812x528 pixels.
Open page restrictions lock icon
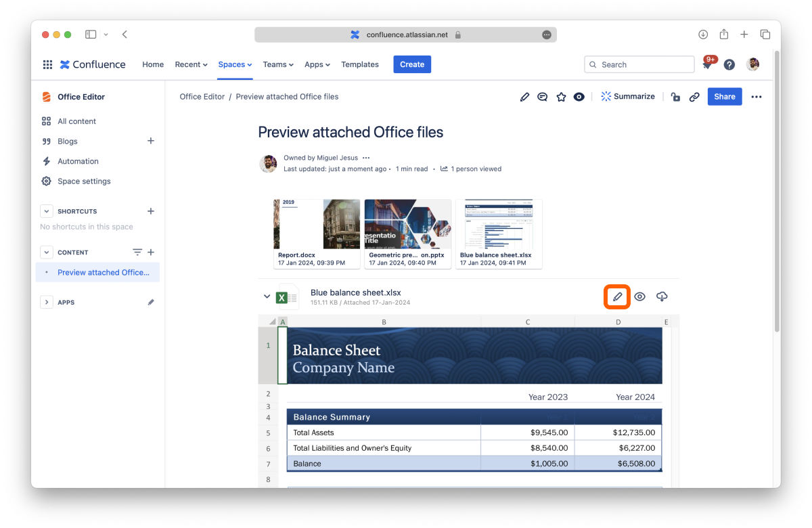pyautogui.click(x=675, y=97)
